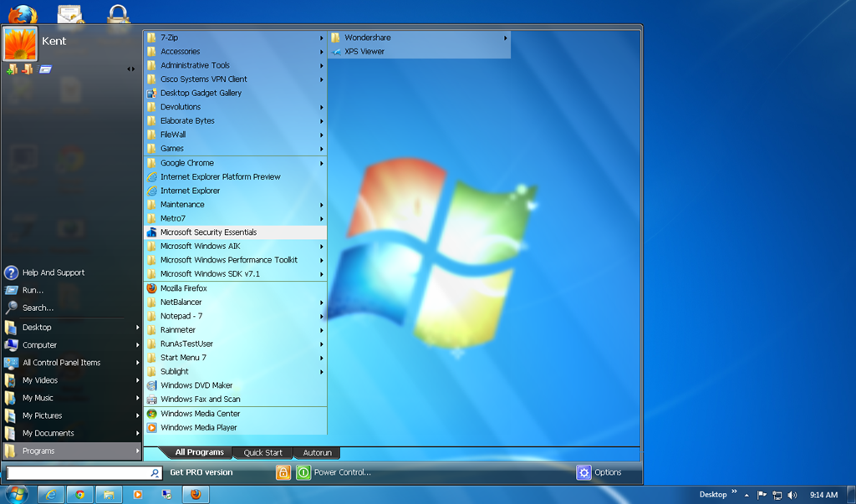
Task: Open the Rainmeter folder
Action: tap(235, 330)
